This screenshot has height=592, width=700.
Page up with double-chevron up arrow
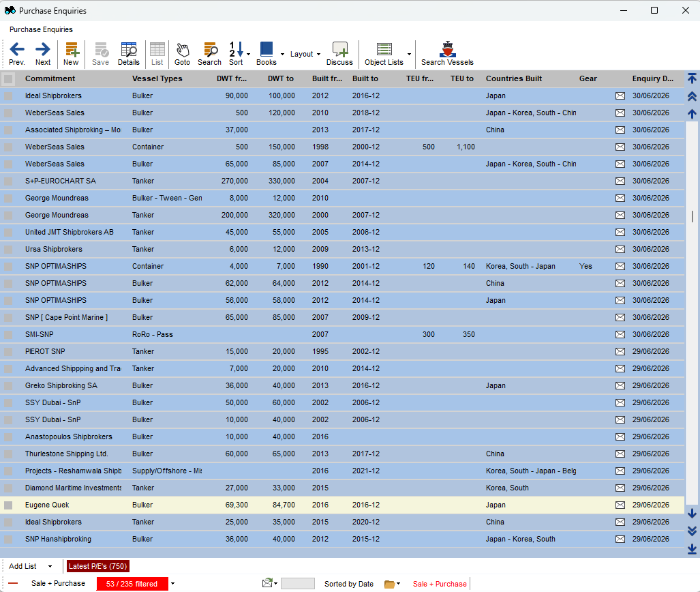point(692,96)
